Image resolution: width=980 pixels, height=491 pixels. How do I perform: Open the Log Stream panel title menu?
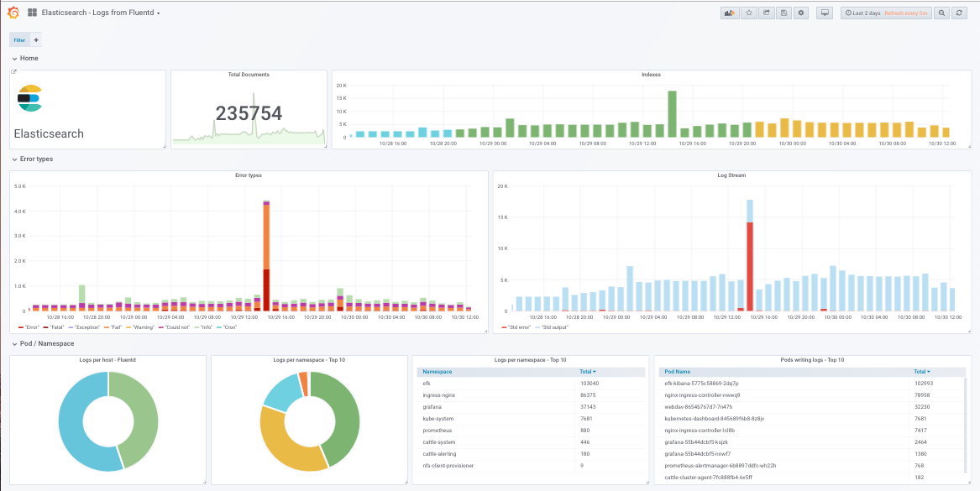click(731, 175)
